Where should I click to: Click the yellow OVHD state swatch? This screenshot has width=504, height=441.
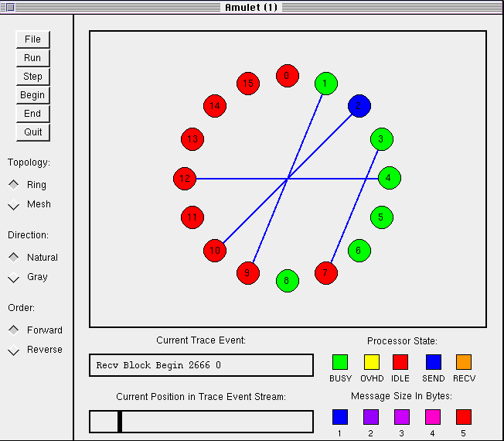[x=371, y=362]
